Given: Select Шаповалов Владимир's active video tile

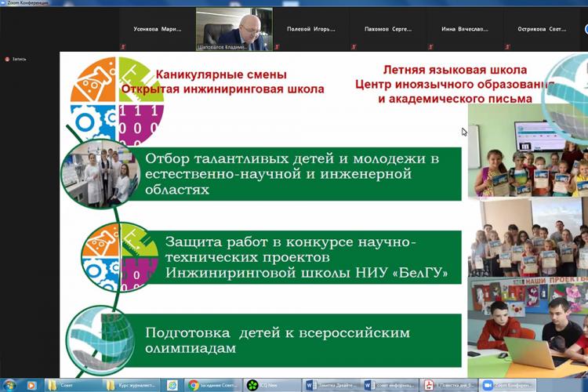Looking at the screenshot, I should (234, 30).
